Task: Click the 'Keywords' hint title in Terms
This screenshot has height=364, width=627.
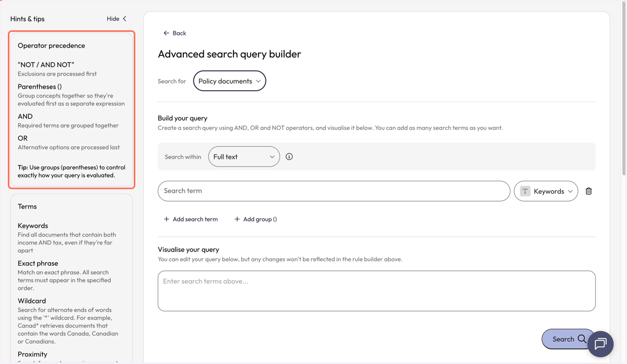Action: tap(33, 226)
